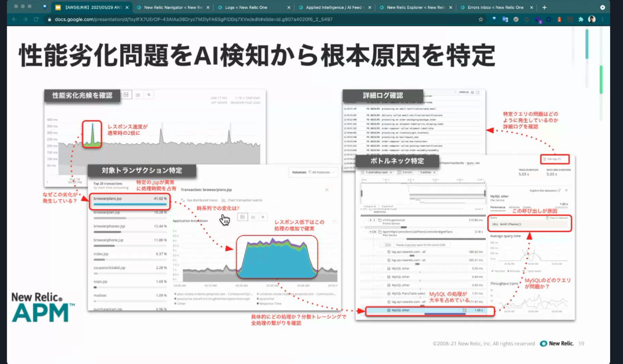Click the See logs link

[553, 159]
